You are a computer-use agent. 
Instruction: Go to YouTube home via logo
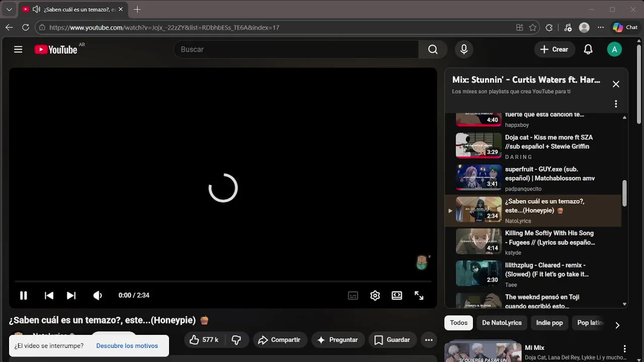click(x=56, y=49)
